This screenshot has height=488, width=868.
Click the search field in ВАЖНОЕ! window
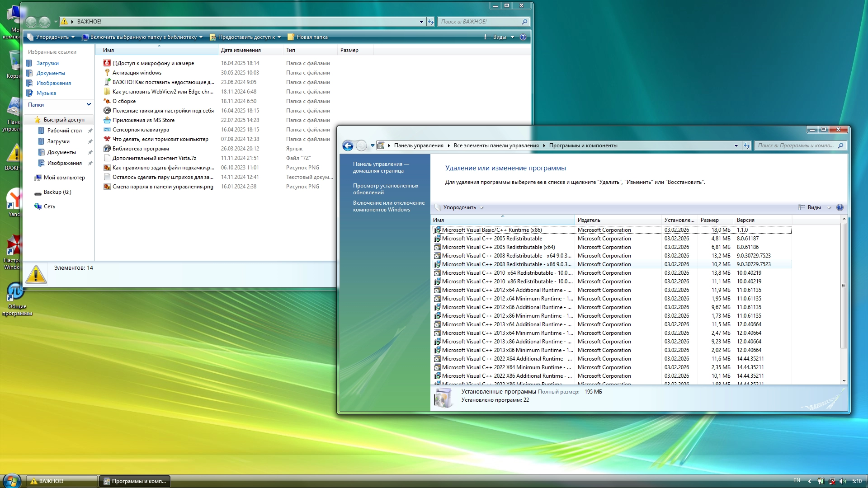point(479,22)
